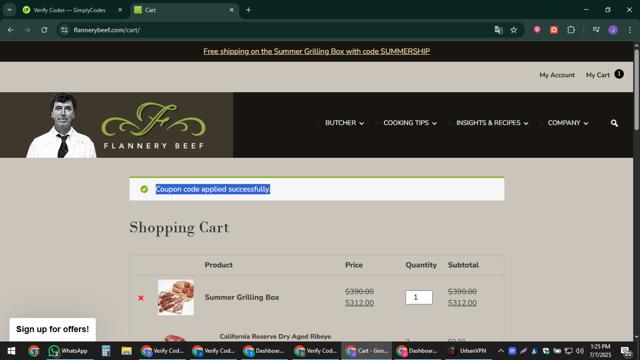Viewport: 640px width, 360px height.
Task: Close the Cart tab
Action: pos(231,10)
